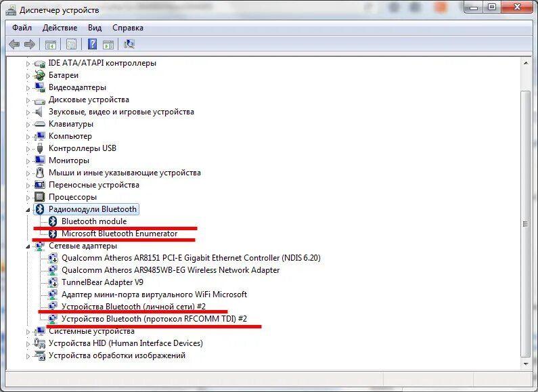The image size is (538, 392).
Task: Click the Процессоры chip icon
Action: coord(40,197)
